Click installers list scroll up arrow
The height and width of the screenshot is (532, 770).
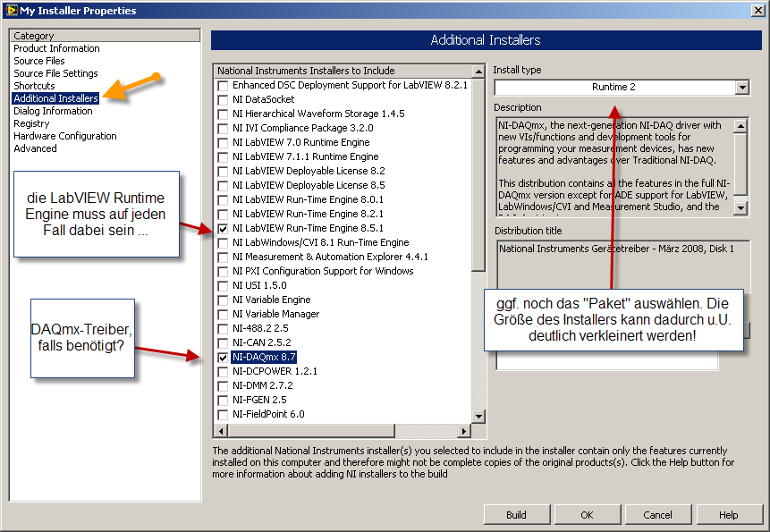pos(478,72)
